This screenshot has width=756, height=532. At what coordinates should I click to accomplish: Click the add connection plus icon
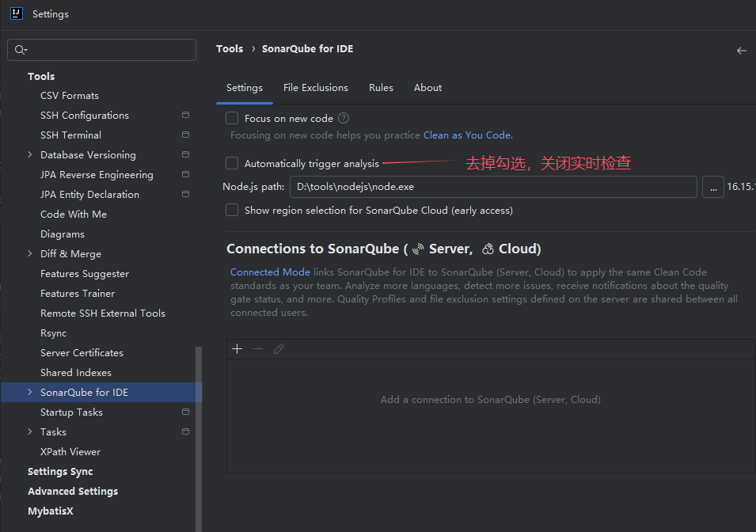tap(237, 349)
